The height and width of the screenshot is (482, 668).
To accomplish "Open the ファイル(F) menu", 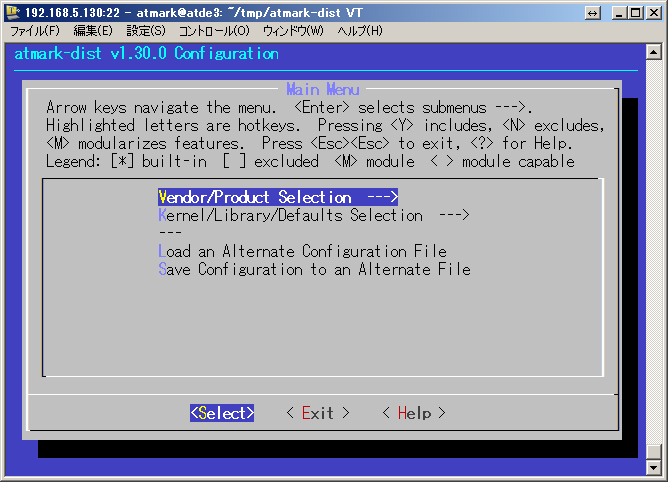I will 35,31.
